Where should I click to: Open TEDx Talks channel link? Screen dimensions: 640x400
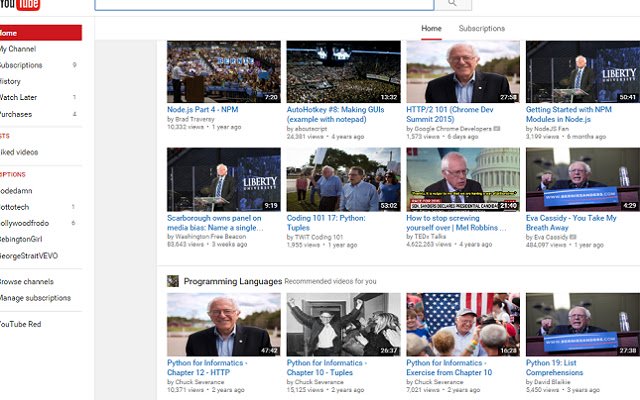[430, 236]
